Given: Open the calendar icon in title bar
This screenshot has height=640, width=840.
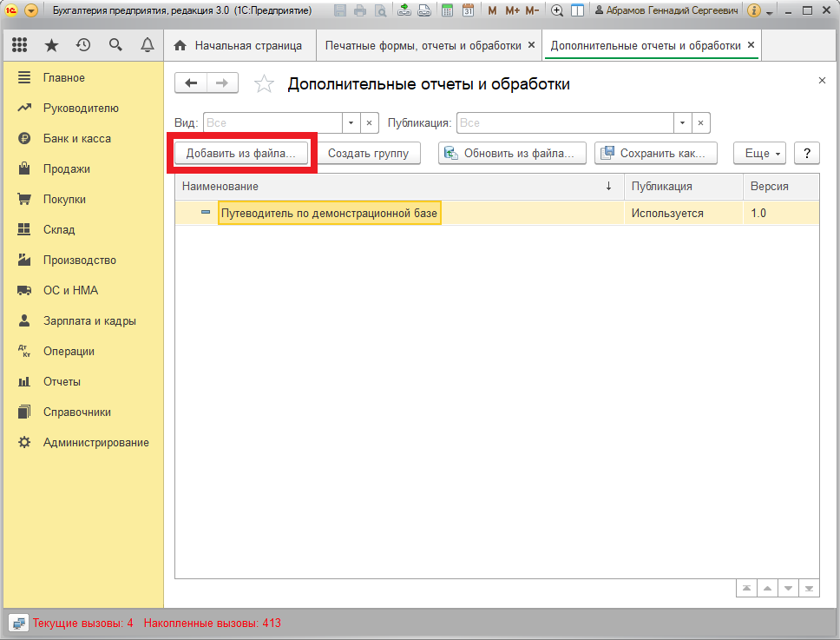Looking at the screenshot, I should pyautogui.click(x=468, y=10).
